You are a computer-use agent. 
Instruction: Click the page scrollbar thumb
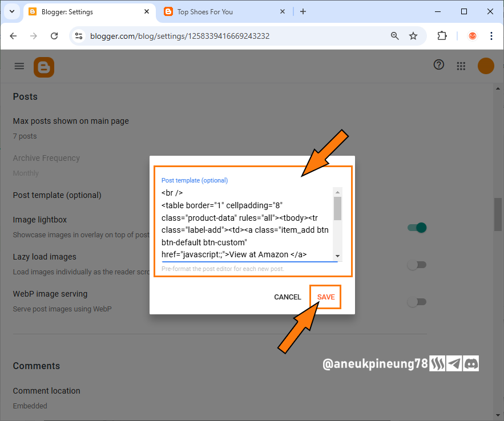click(x=498, y=214)
